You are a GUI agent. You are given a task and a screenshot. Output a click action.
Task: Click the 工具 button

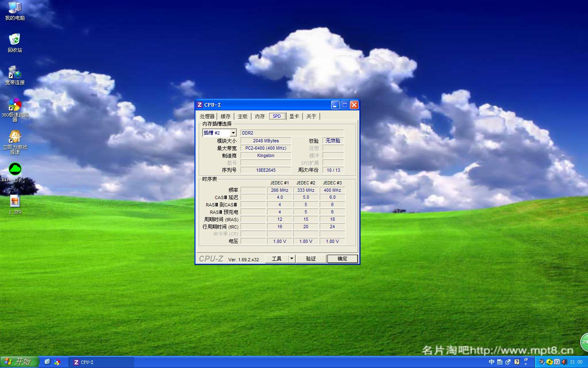click(x=277, y=258)
